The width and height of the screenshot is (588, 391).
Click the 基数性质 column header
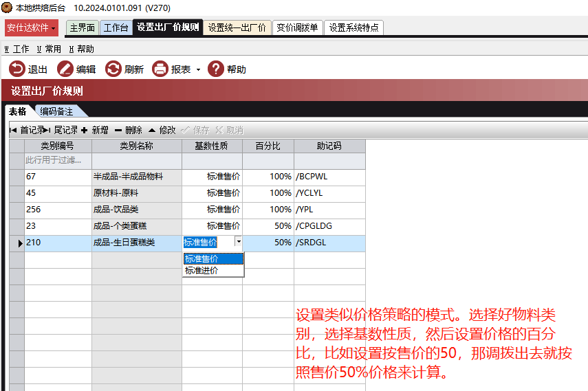point(212,146)
